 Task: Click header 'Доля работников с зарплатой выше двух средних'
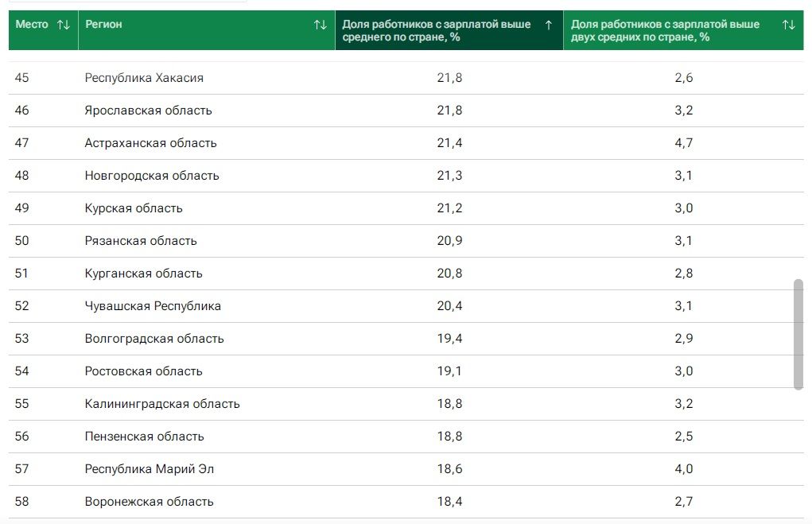pos(665,30)
